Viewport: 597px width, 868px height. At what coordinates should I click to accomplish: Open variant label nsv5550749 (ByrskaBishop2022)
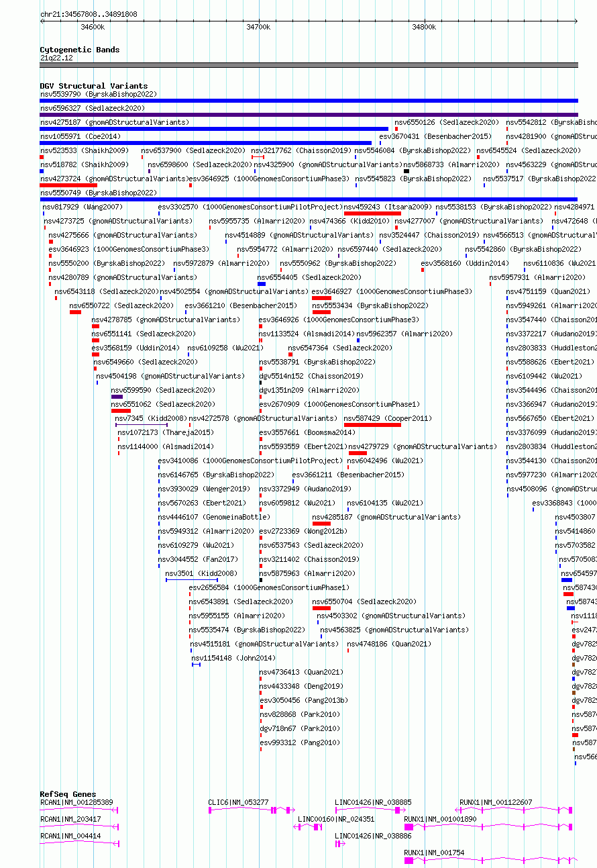tap(99, 193)
